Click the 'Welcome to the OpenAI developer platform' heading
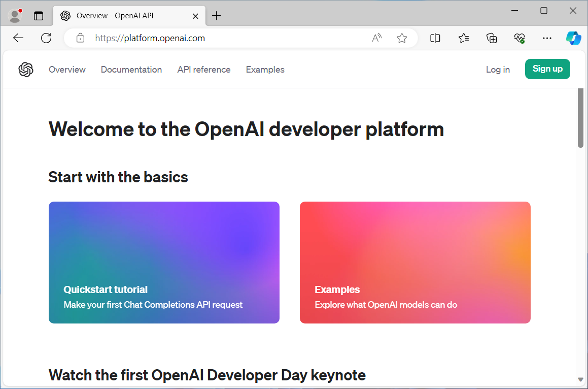This screenshot has height=389, width=588. (x=247, y=129)
